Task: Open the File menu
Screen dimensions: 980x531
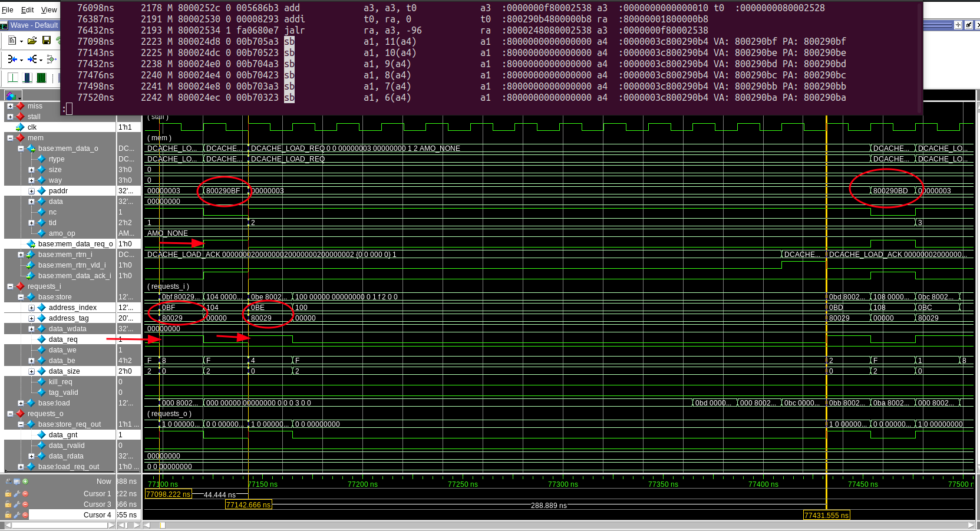Action: [8, 10]
